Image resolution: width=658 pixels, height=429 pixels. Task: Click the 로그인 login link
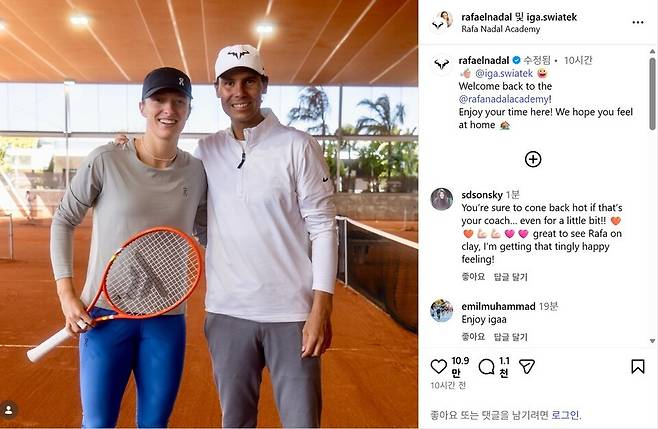565,415
